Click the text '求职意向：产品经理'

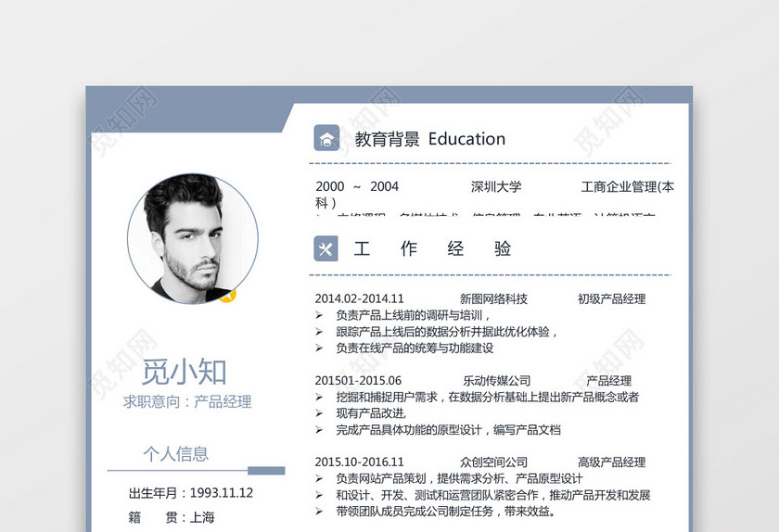(187, 401)
